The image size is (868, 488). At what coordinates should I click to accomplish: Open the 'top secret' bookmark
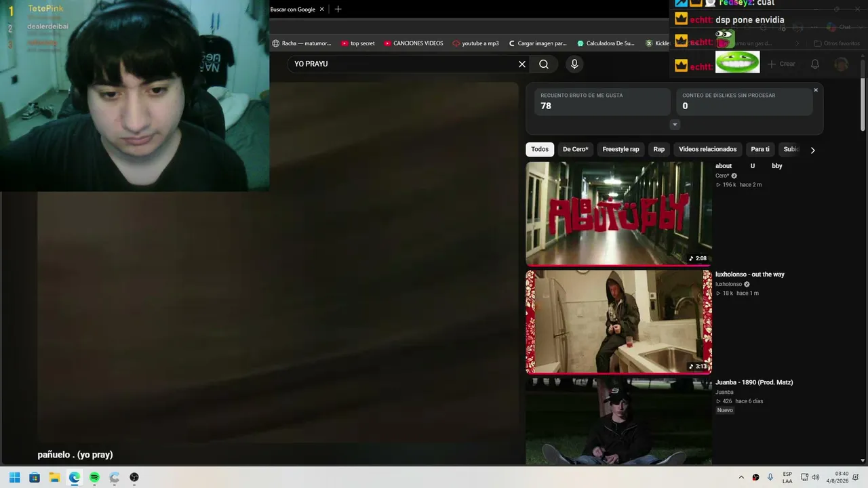[x=358, y=43]
